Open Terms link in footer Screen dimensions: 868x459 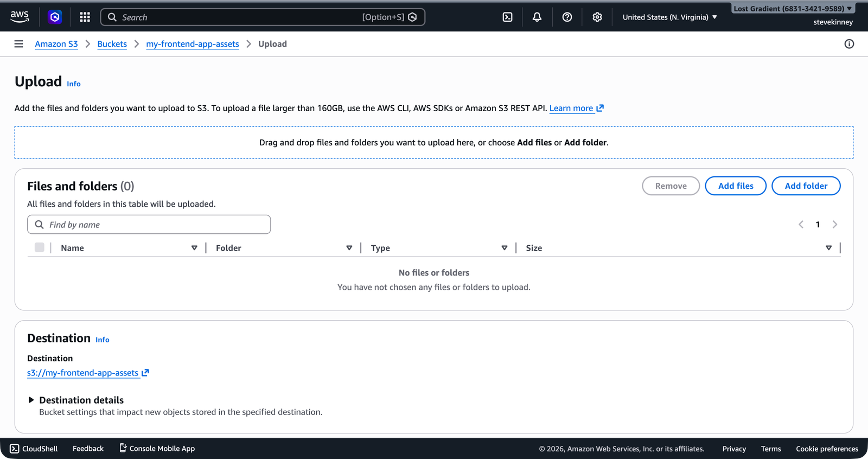(x=771, y=449)
